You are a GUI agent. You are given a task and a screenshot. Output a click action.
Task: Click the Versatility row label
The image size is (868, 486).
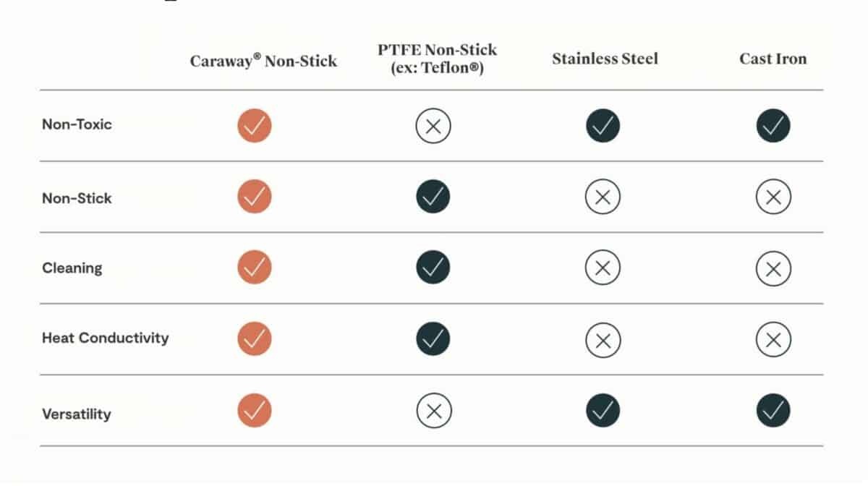coord(76,414)
